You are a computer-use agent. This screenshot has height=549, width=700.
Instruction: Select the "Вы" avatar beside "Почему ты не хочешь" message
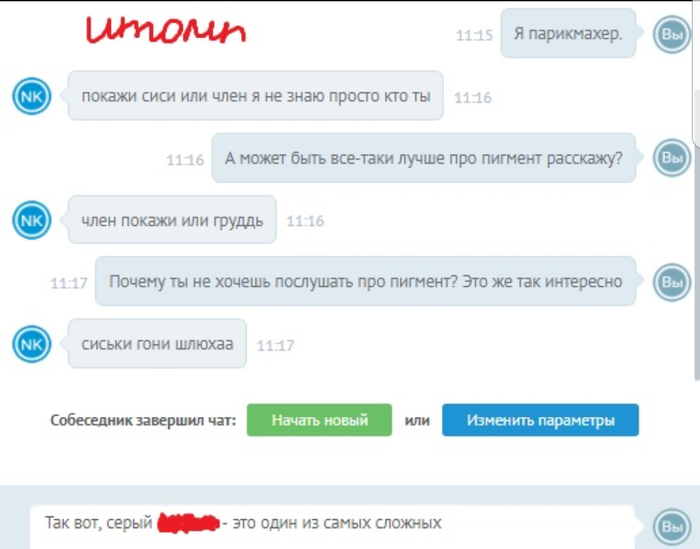point(671,282)
